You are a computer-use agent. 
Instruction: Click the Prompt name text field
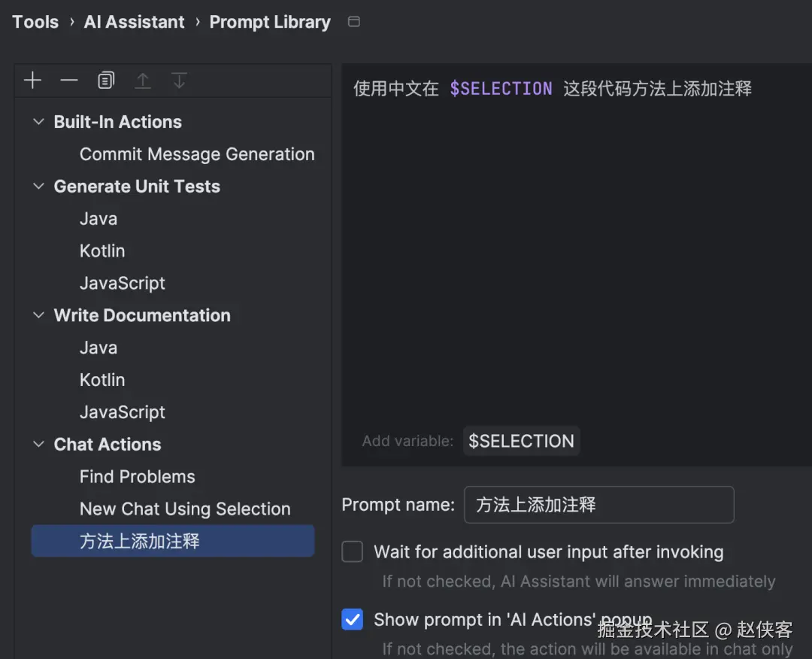tap(598, 505)
